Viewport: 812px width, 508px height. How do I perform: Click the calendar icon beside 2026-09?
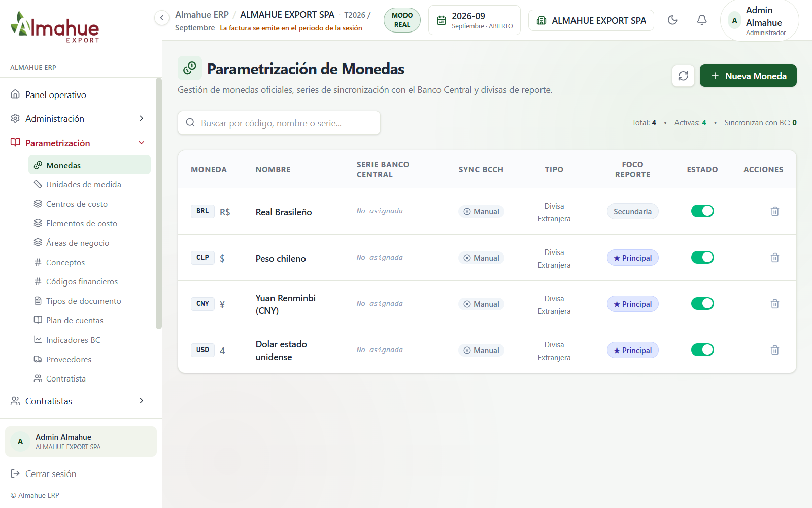click(442, 20)
